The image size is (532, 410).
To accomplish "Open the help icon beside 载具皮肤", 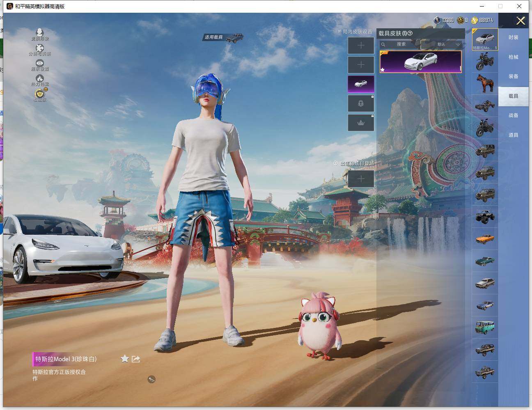I will (410, 33).
